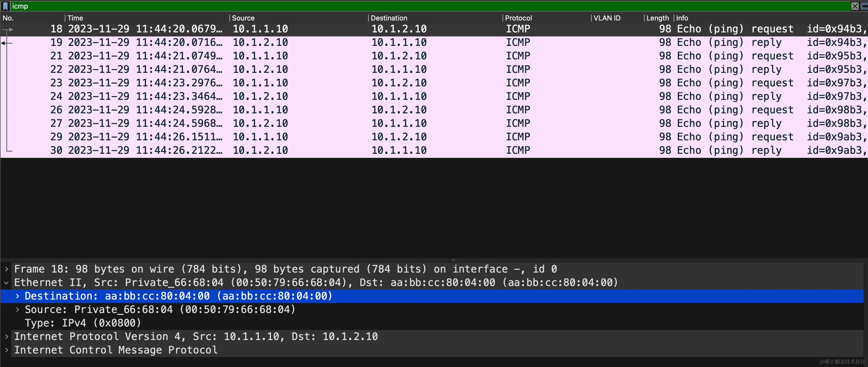The image size is (868, 367).
Task: Clear the icmp display filter
Action: pyautogui.click(x=855, y=6)
